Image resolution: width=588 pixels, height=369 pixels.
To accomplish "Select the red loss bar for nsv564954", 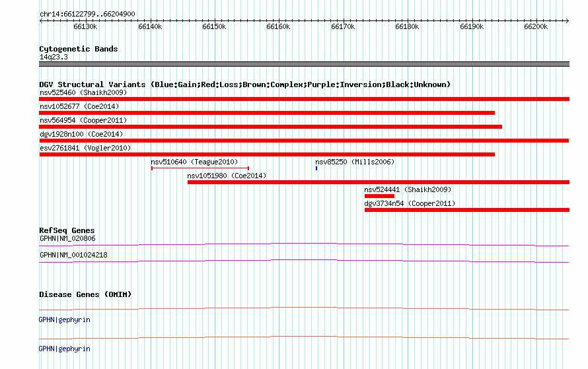I will pyautogui.click(x=270, y=127).
